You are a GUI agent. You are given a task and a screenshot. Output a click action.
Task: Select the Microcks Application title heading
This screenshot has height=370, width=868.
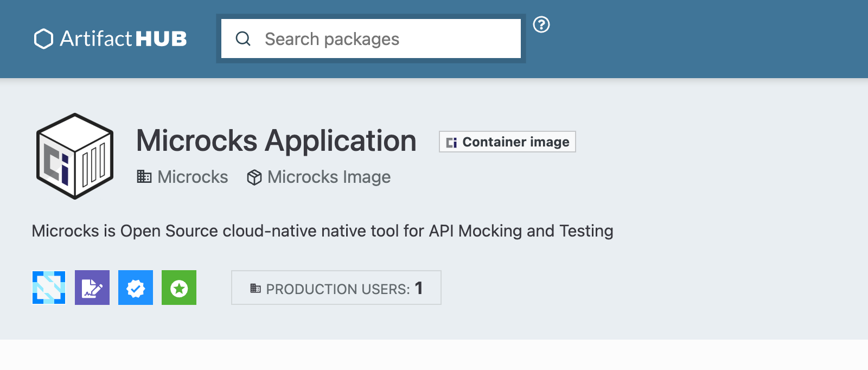coord(276,141)
